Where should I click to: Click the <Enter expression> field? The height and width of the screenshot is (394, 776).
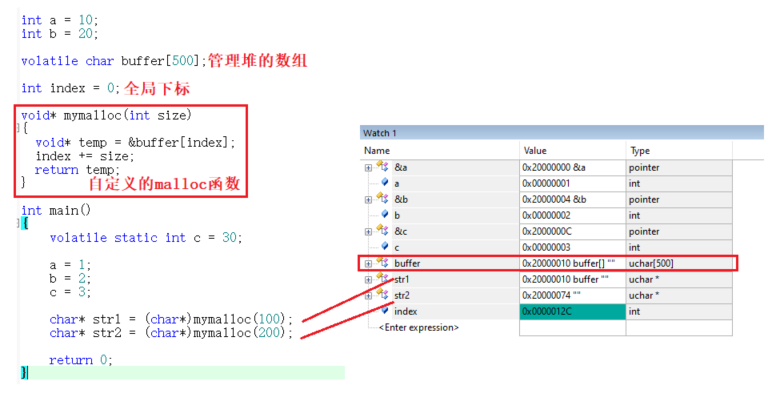[x=419, y=328]
